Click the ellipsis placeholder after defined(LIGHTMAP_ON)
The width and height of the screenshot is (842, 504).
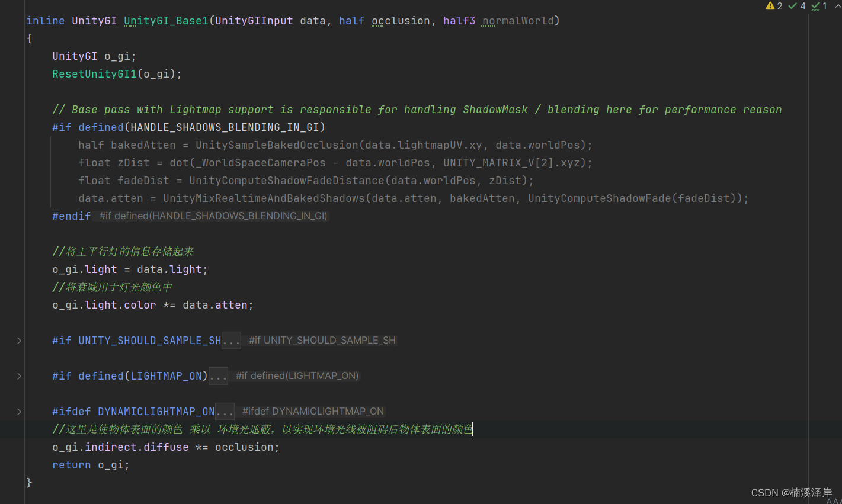pyautogui.click(x=218, y=376)
